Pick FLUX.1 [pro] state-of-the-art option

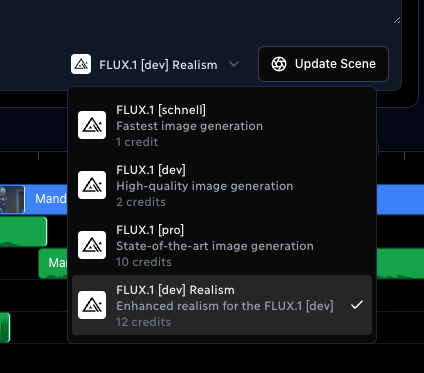click(x=222, y=246)
